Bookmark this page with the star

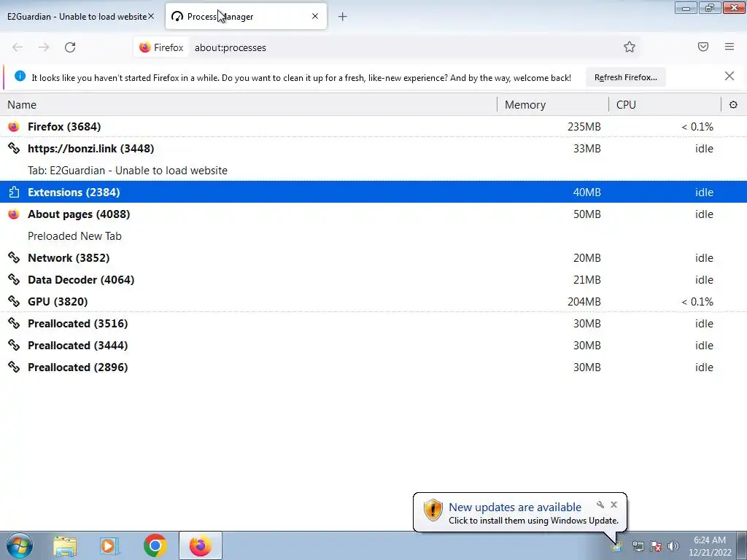point(630,47)
